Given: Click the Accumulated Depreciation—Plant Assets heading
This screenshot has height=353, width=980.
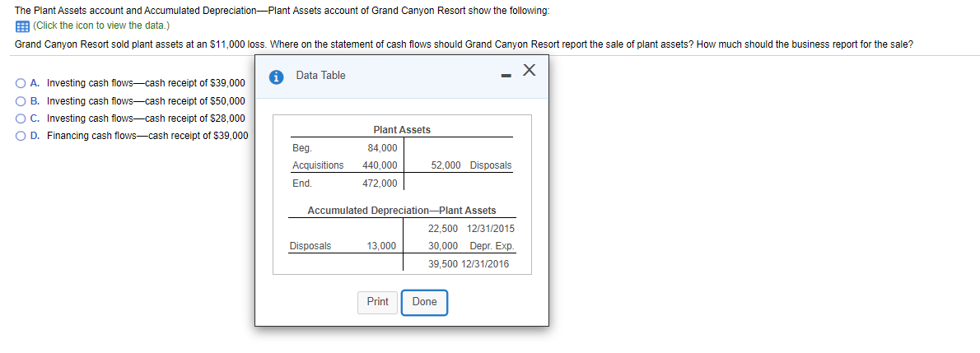Looking at the screenshot, I should (402, 211).
